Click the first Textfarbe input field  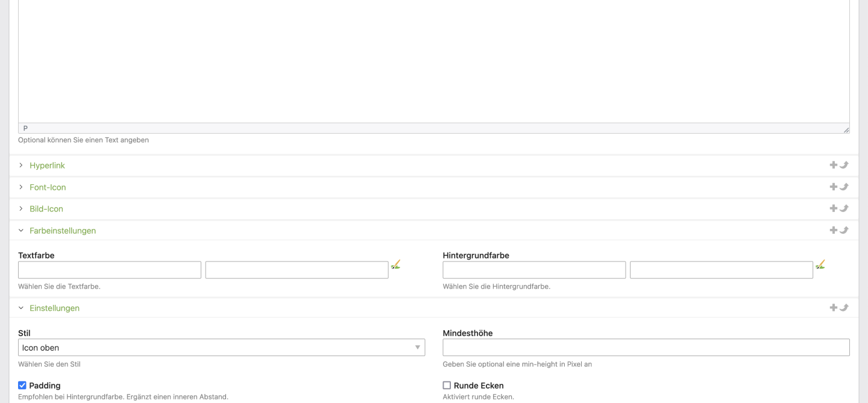tap(110, 270)
